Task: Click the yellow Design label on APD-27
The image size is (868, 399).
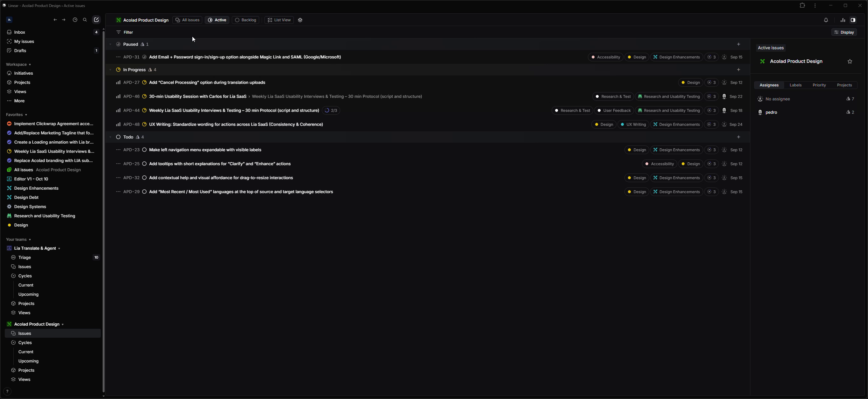Action: point(690,83)
